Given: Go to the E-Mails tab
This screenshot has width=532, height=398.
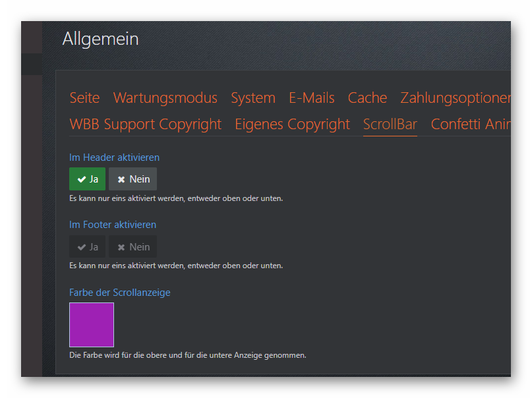Looking at the screenshot, I should pos(311,98).
